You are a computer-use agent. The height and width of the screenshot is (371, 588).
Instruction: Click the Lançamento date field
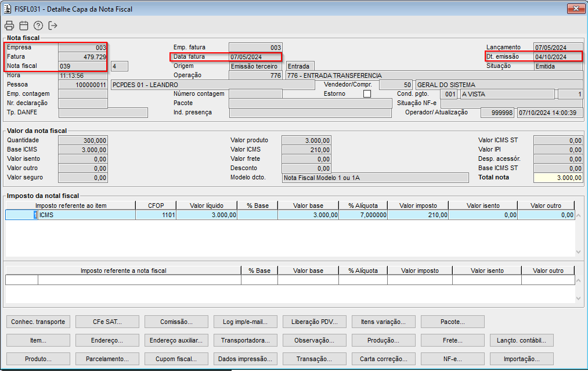coord(558,48)
